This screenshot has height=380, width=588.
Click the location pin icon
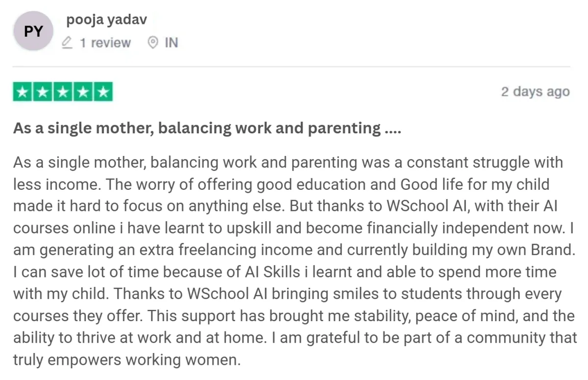pyautogui.click(x=153, y=43)
